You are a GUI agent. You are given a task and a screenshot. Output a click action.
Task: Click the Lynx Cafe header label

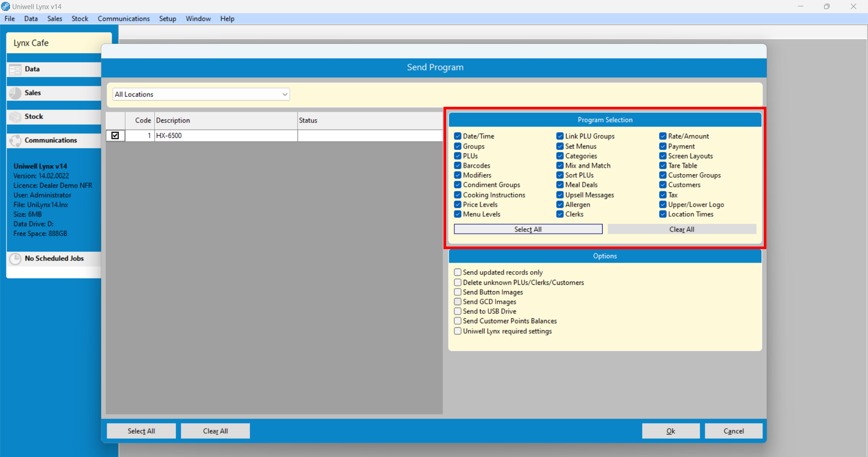(30, 43)
